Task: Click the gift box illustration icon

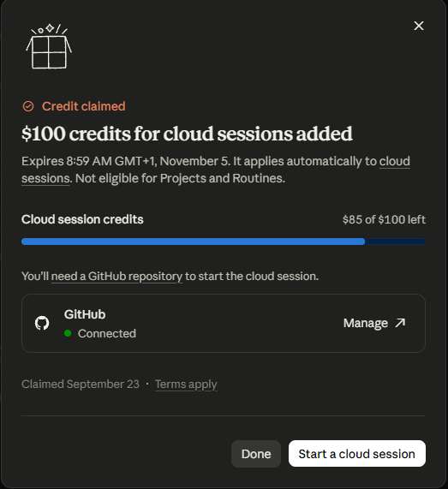Action: [x=49, y=46]
